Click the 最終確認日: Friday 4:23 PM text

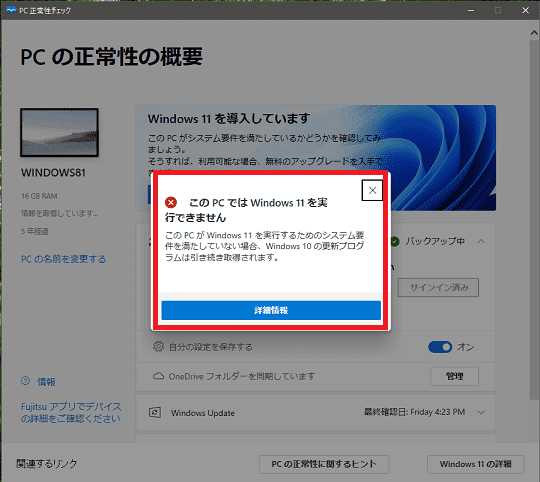415,412
